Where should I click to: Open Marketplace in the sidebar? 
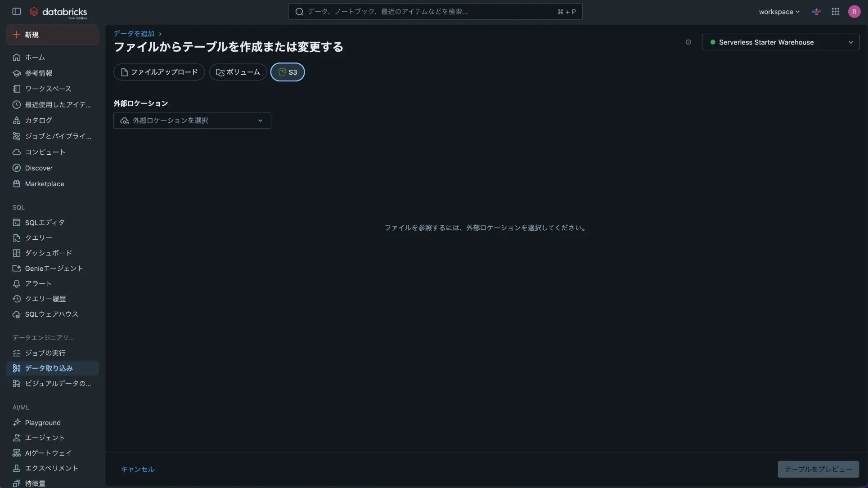pyautogui.click(x=53, y=184)
